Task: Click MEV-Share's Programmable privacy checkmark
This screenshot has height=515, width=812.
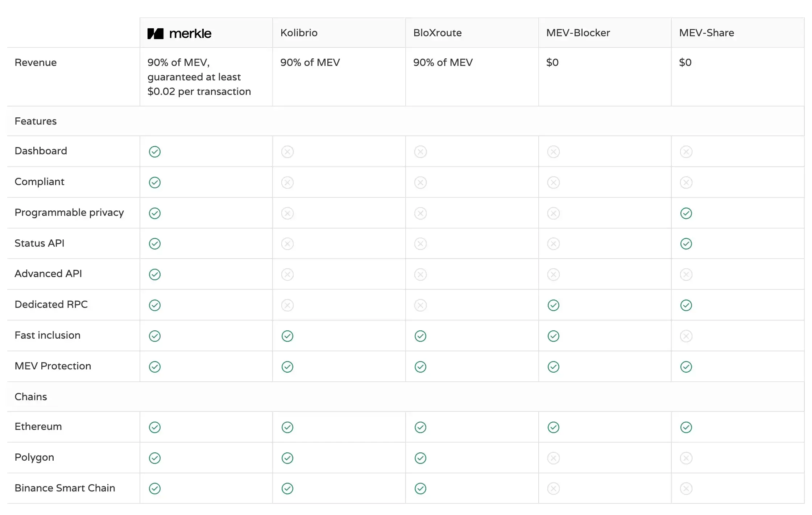Action: point(686,213)
